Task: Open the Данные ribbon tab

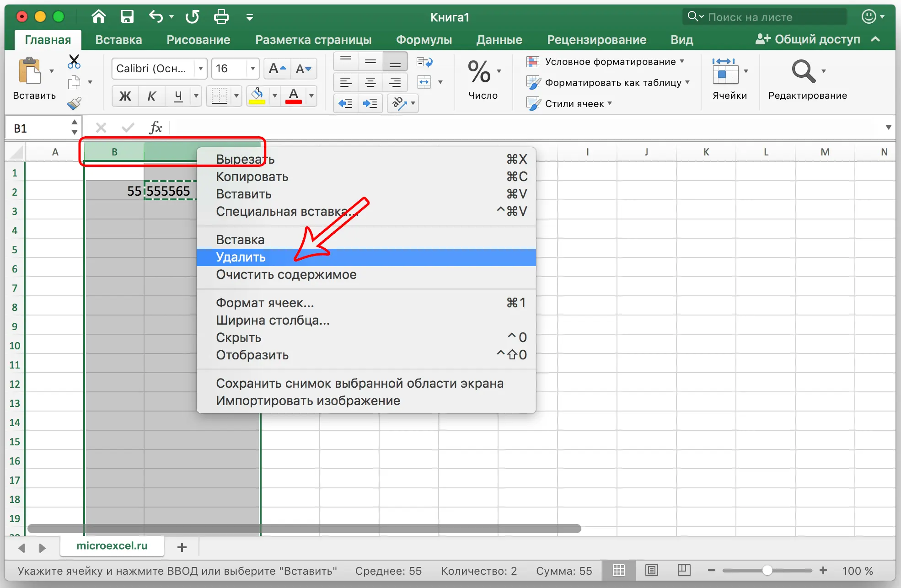Action: 499,40
